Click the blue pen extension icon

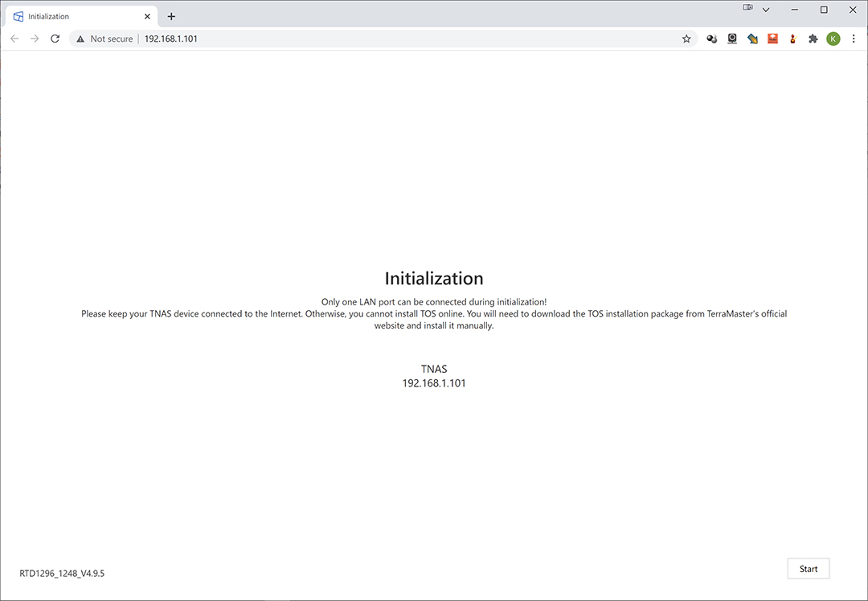click(x=752, y=39)
